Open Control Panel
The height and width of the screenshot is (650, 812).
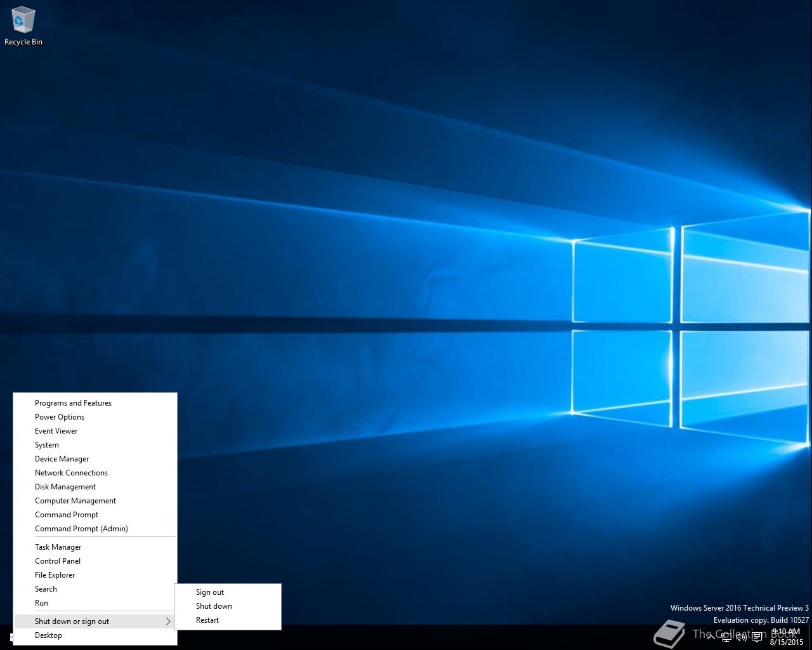[x=95, y=561]
